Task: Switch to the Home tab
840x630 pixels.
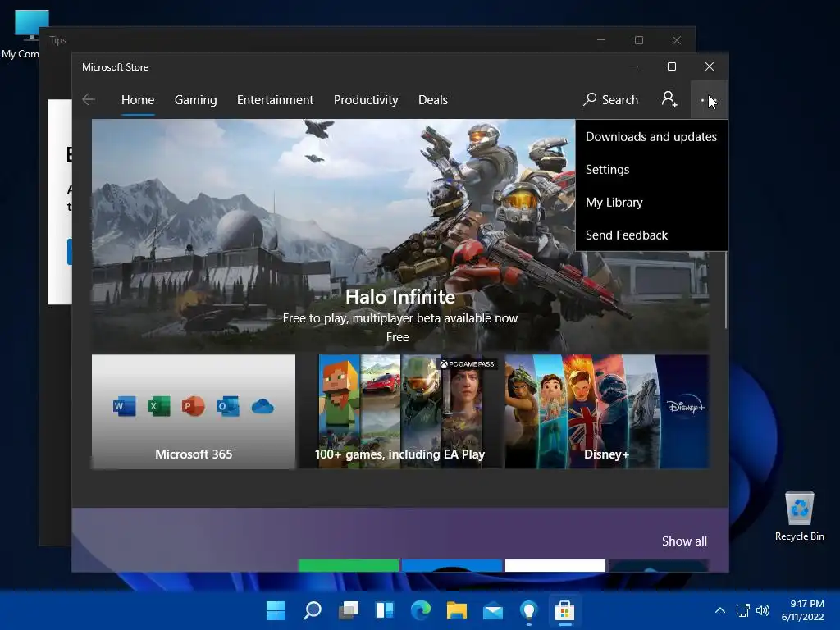Action: 138,99
